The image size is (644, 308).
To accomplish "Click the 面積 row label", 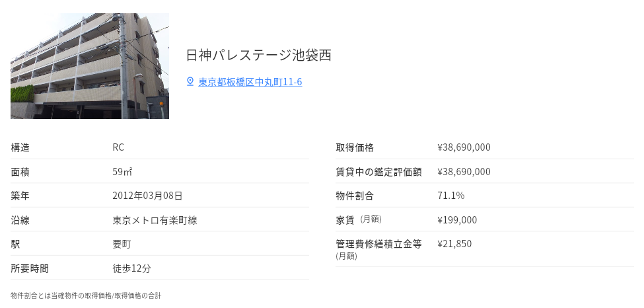I will point(20,172).
